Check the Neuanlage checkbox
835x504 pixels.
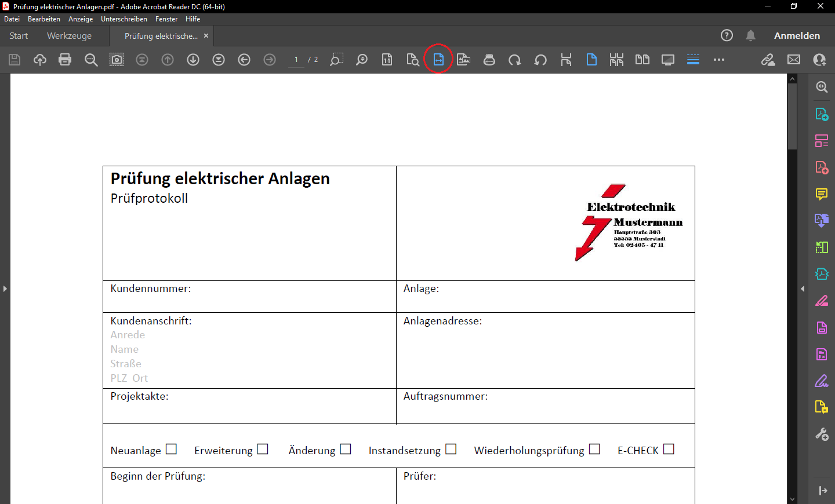point(171,449)
